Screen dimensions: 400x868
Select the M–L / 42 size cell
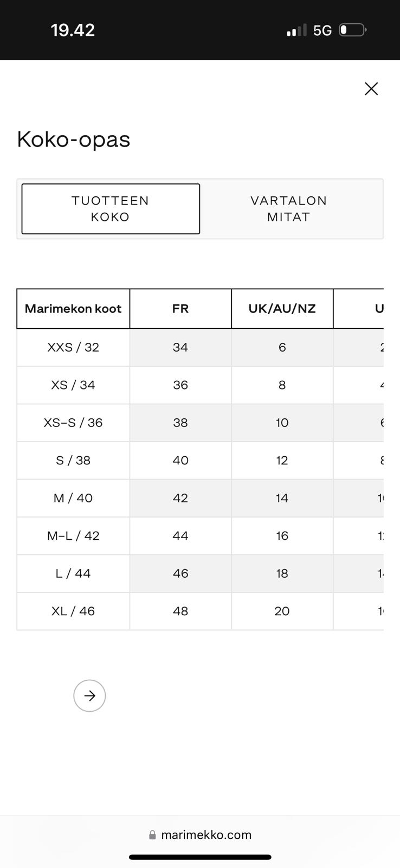point(73,535)
